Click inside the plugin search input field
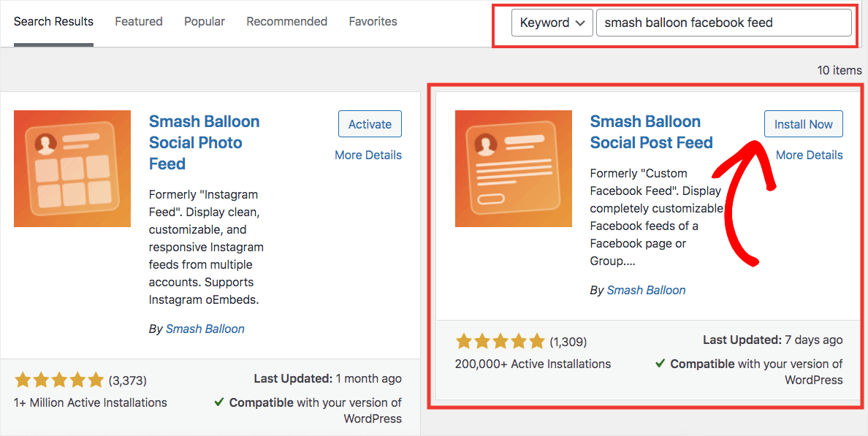 [x=725, y=23]
